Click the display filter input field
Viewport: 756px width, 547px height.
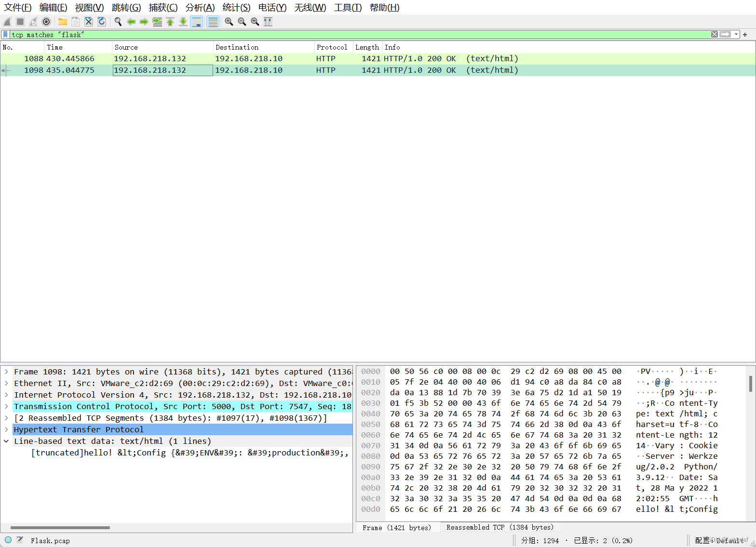[x=359, y=35]
